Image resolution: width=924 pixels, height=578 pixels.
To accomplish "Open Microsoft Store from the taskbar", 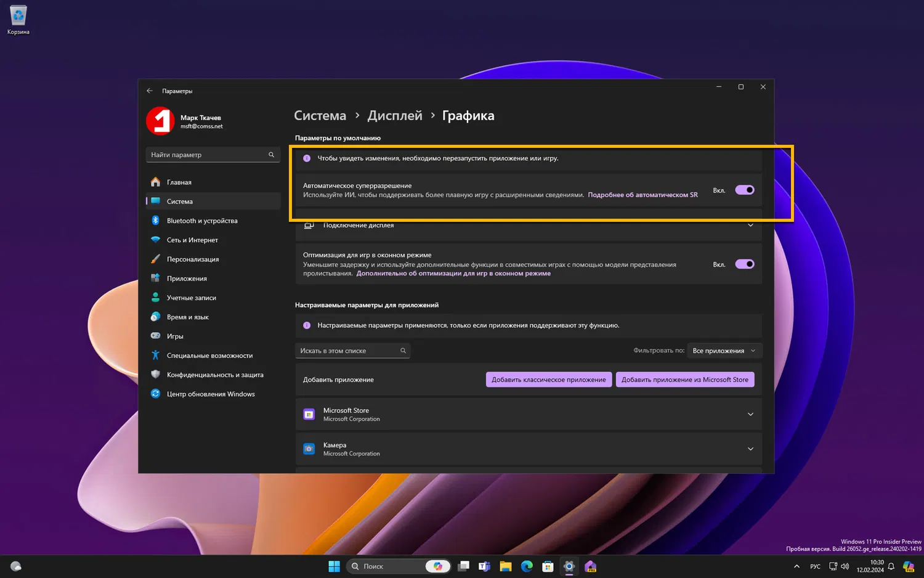I will (x=548, y=566).
